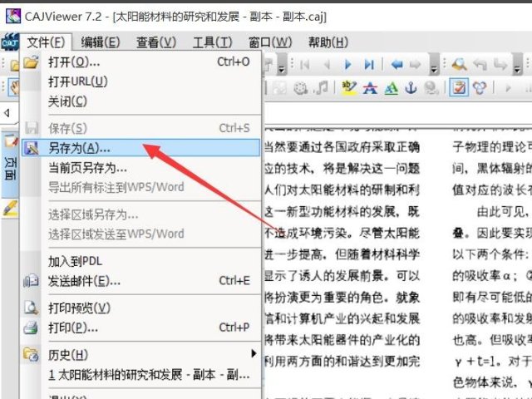Image resolution: width=532 pixels, height=399 pixels.
Task: Select 打印预览(V) menu entry
Action: tap(140, 308)
